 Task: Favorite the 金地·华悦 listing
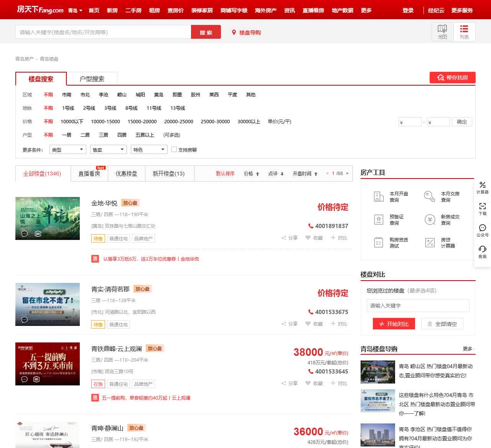click(x=314, y=238)
